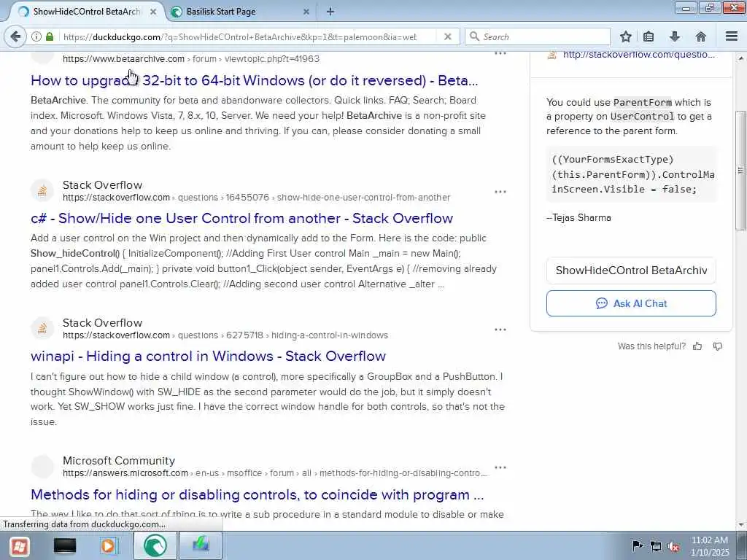Viewport: 747px width, 560px height.
Task: Click the Microsoft Community result favicon
Action: [x=42, y=467]
